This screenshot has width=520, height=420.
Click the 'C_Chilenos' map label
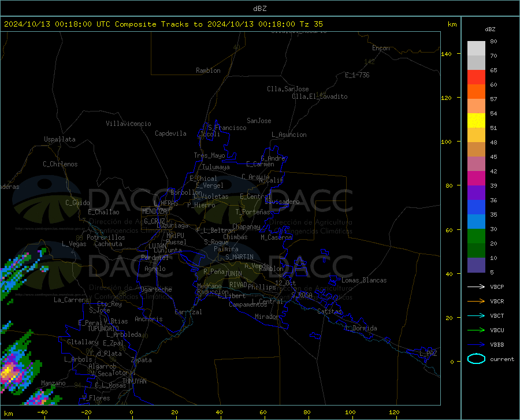click(x=60, y=164)
